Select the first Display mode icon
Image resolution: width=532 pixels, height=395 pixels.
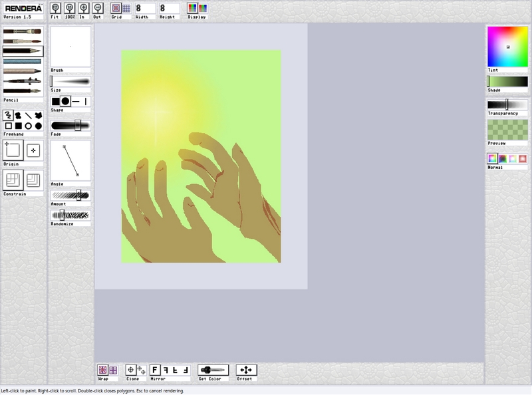pos(192,8)
